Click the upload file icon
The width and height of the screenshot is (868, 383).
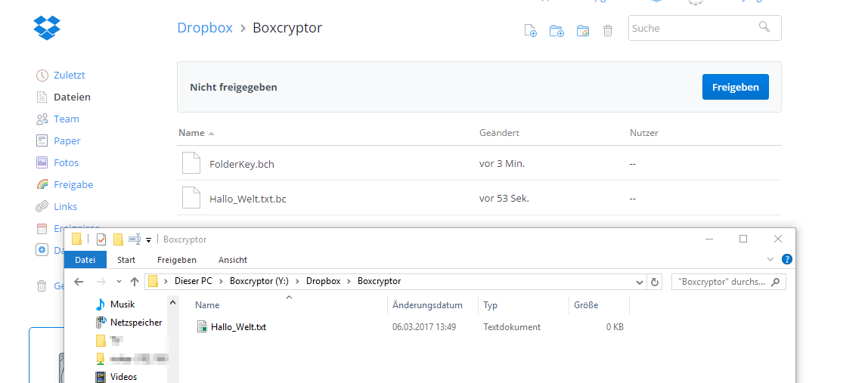[531, 30]
